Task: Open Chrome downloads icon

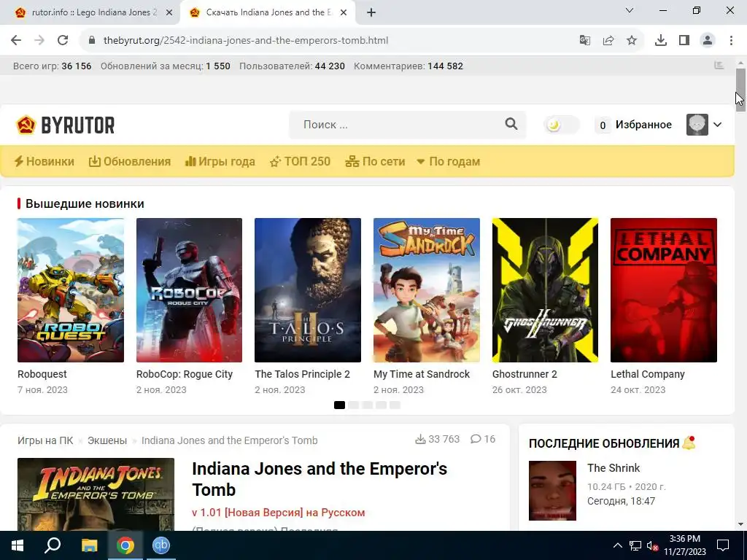Action: pos(661,41)
